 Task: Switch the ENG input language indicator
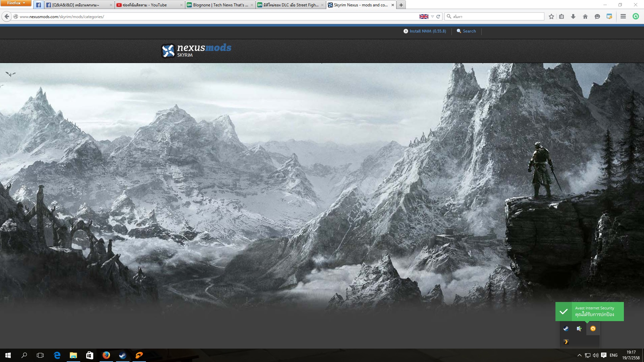(x=613, y=355)
